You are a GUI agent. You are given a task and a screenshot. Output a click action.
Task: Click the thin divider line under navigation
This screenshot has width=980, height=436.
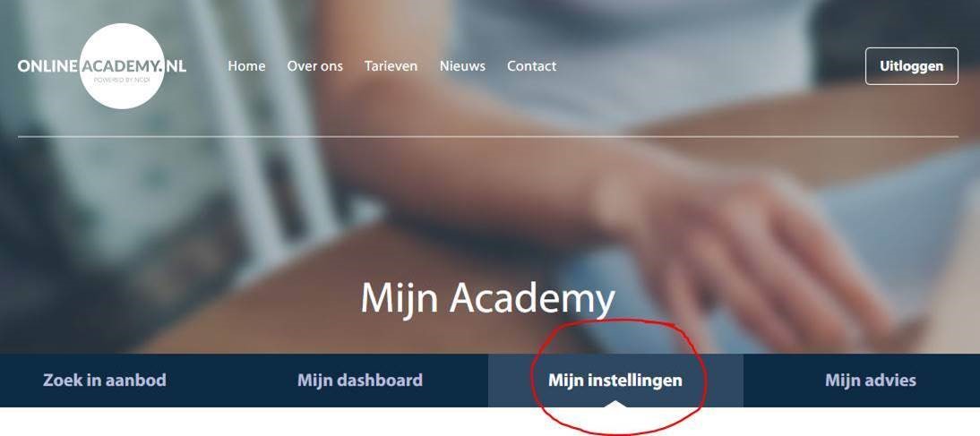tap(488, 136)
